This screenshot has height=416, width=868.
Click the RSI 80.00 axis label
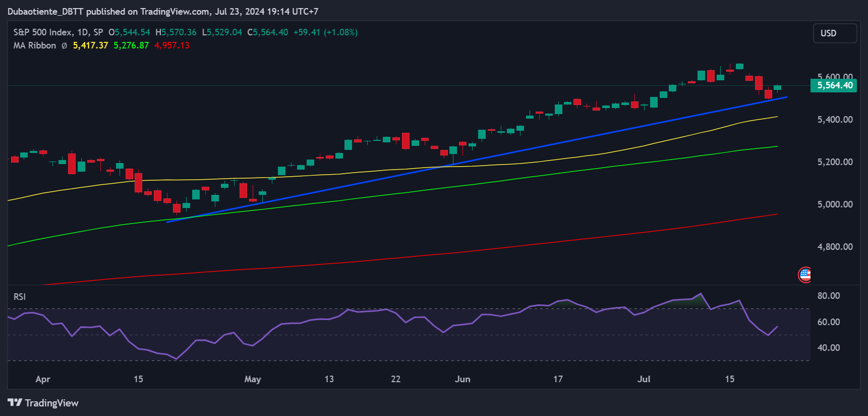tap(829, 296)
